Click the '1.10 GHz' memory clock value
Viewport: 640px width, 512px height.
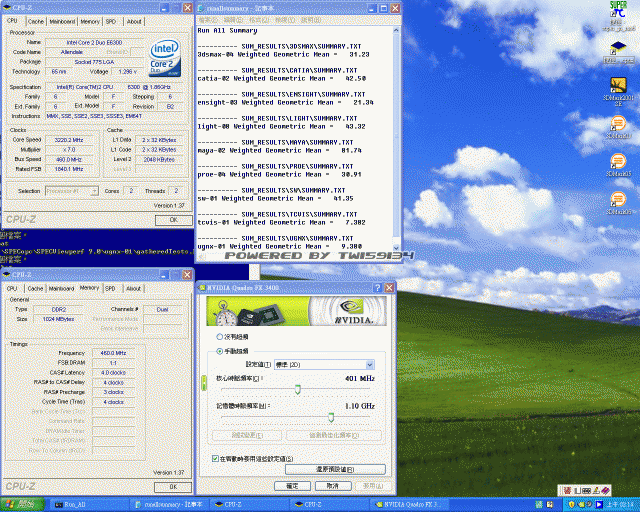360,406
